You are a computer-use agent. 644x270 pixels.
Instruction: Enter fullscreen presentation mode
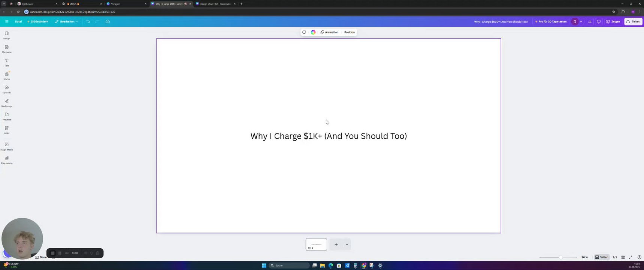[x=631, y=257]
